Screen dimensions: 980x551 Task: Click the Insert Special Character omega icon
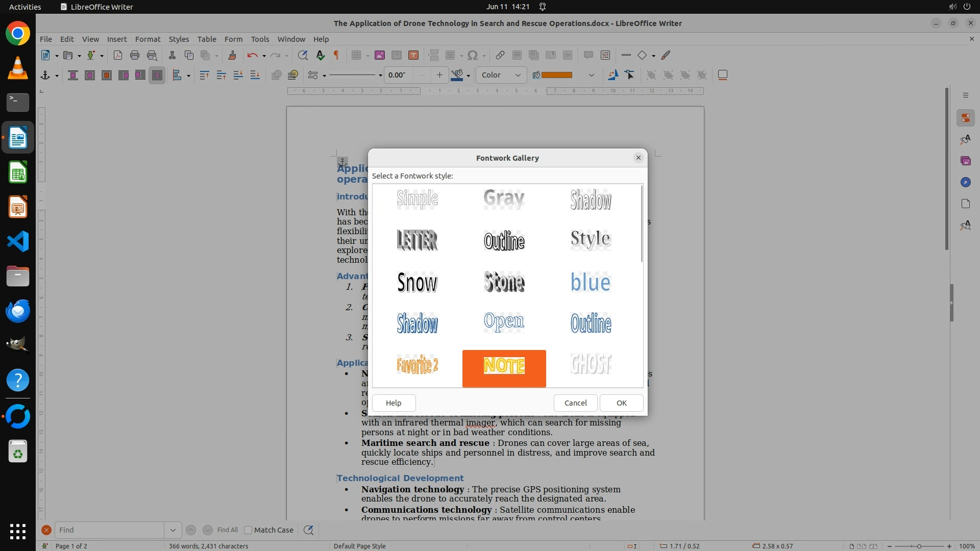point(473,55)
